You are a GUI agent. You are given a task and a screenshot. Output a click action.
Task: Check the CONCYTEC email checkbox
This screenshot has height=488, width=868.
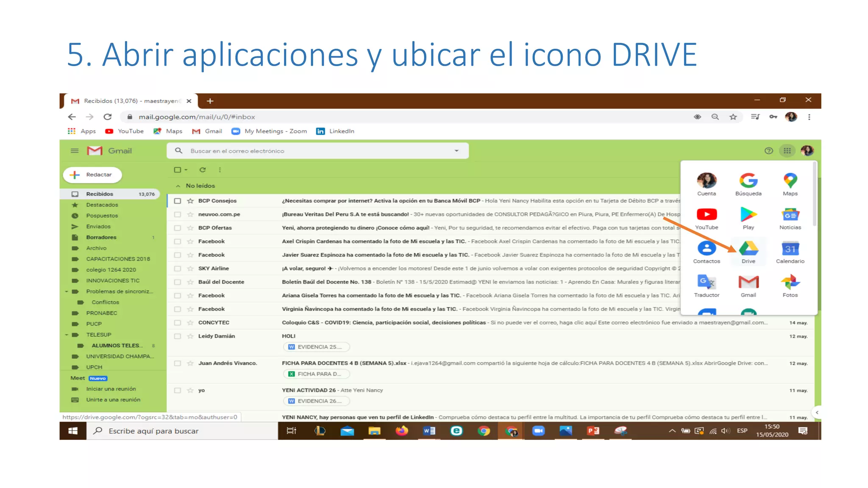click(x=178, y=323)
